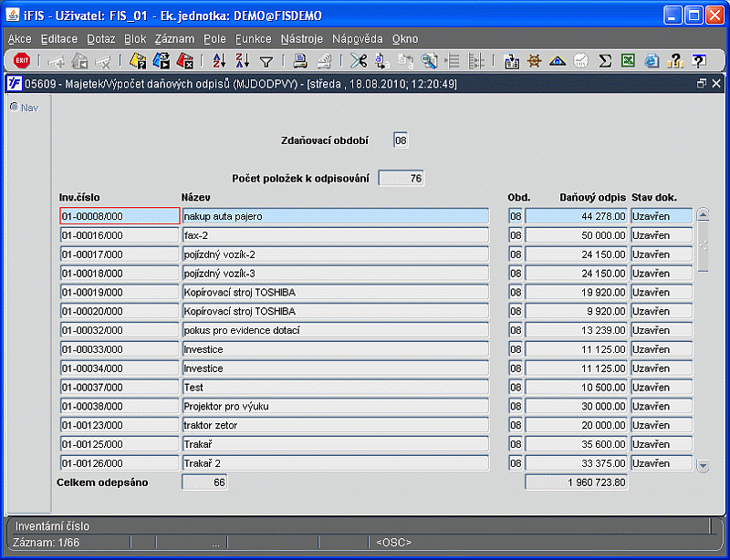Open the Blok menu
Viewport: 730px width, 560px height.
pos(135,38)
